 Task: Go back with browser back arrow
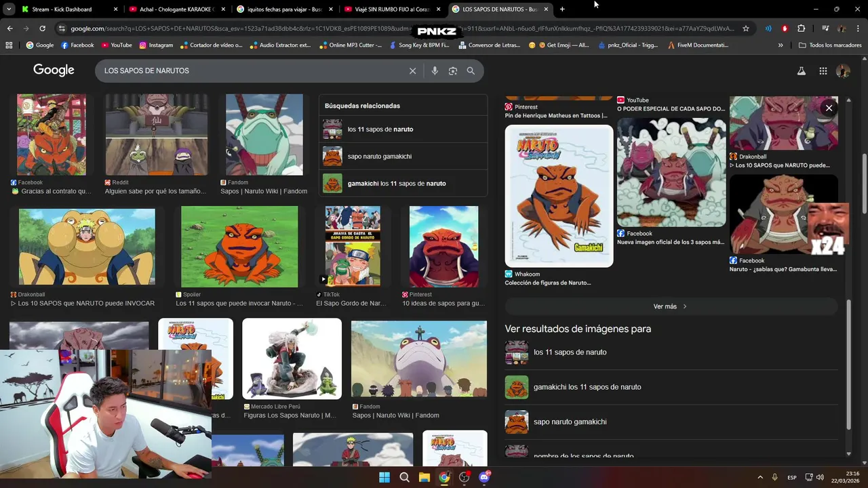coord(9,28)
